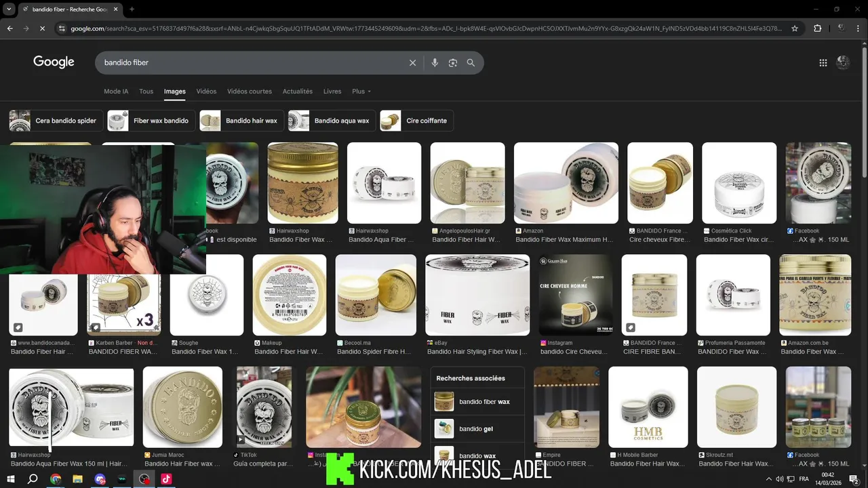Open the Karben Barber BANDIDO FIBER WAX link

point(123,352)
